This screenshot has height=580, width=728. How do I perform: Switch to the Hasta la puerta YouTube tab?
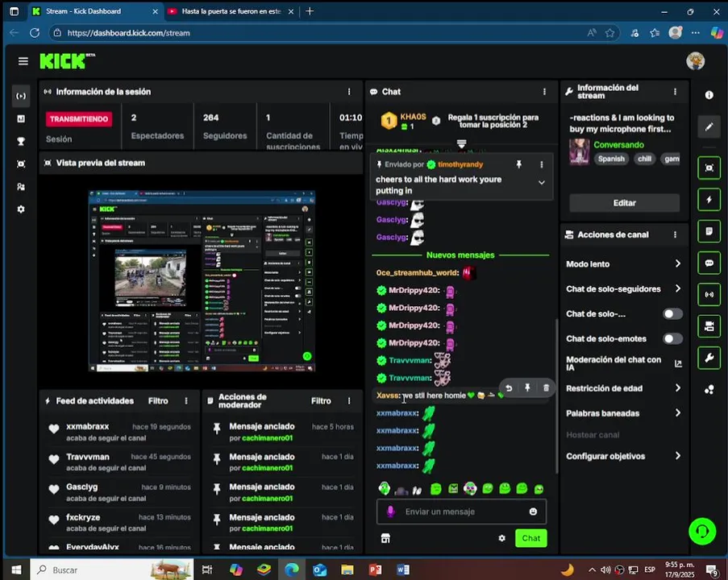[x=231, y=11]
